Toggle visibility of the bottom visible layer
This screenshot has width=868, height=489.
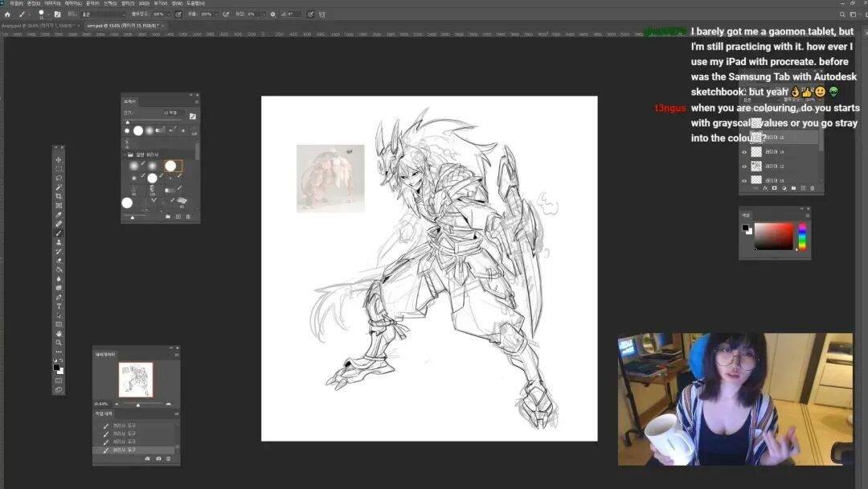click(744, 180)
